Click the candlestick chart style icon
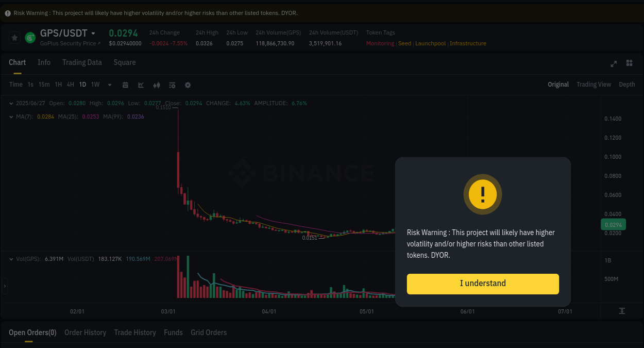Viewport: 644px width, 348px height. click(x=157, y=85)
